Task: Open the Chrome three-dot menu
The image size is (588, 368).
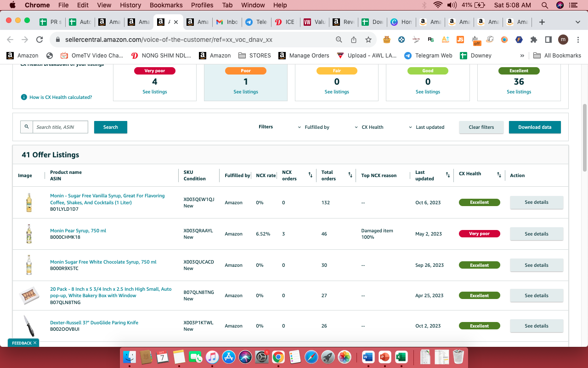Action: [x=578, y=40]
